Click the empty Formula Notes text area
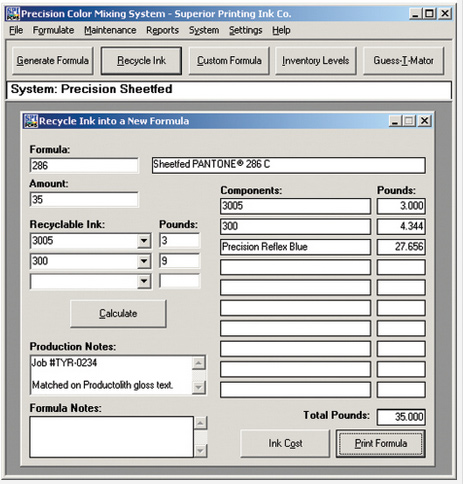Screen dimensions: 463x484 tap(111, 437)
